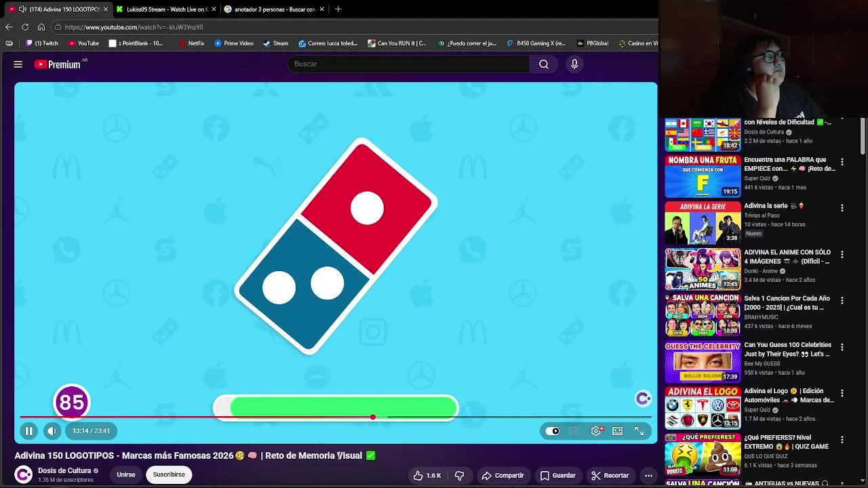Open the ADIVINA LA SERIE video thumbnail
The width and height of the screenshot is (868, 488).
tap(703, 222)
